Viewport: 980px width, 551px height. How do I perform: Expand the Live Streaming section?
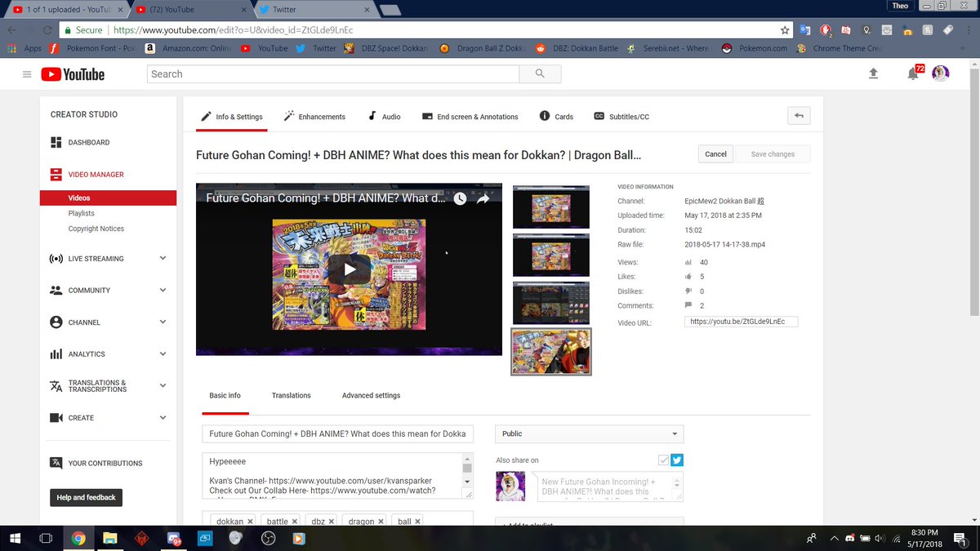pyautogui.click(x=163, y=258)
